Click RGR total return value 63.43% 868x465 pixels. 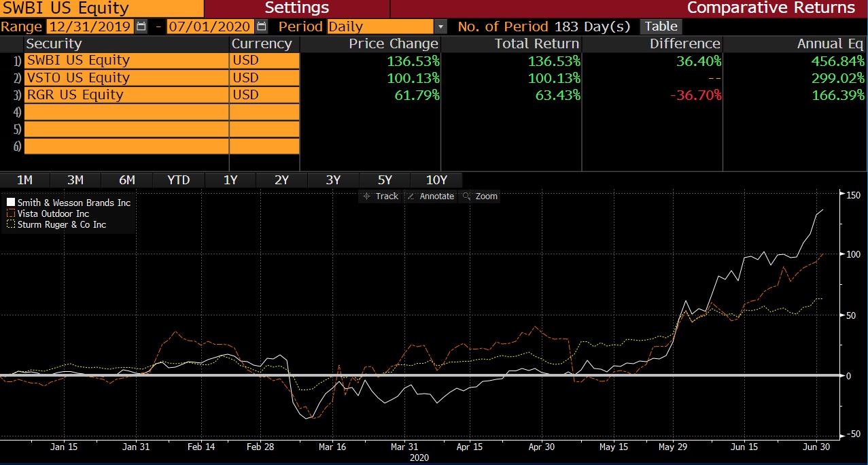coord(558,94)
